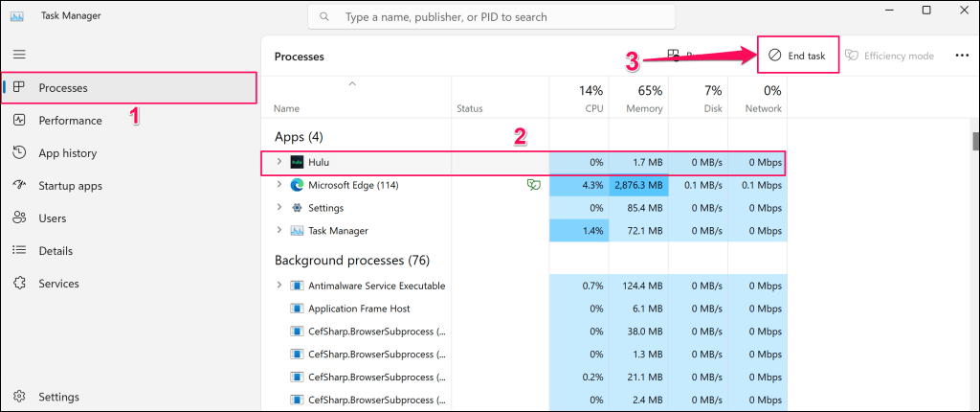Click the Task Manager app icon in list

pyautogui.click(x=297, y=231)
